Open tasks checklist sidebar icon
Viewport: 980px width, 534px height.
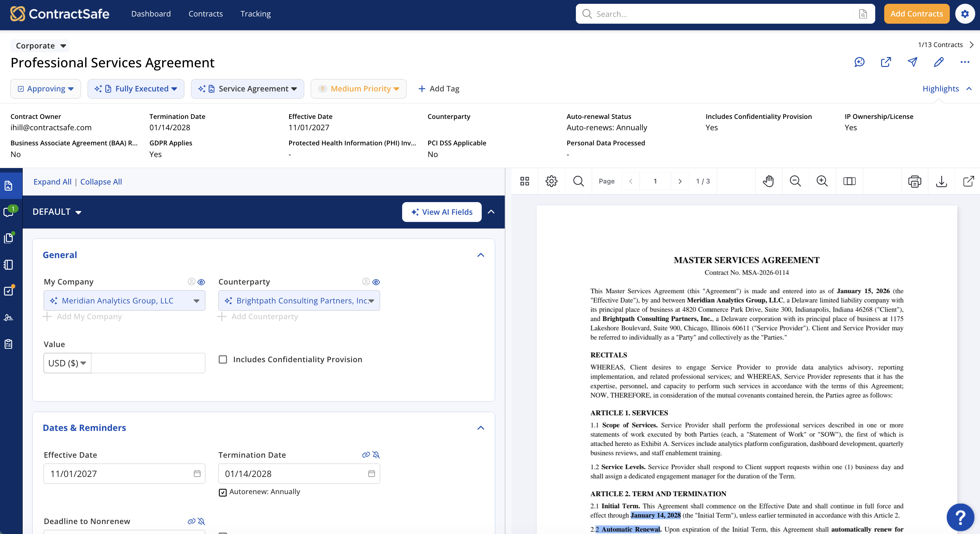click(8, 291)
